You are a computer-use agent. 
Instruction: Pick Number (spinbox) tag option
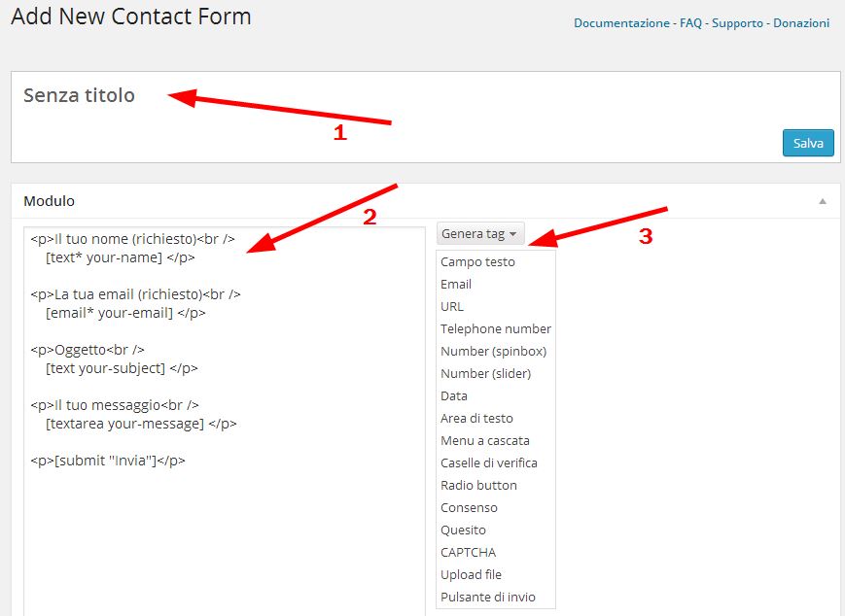click(x=493, y=351)
